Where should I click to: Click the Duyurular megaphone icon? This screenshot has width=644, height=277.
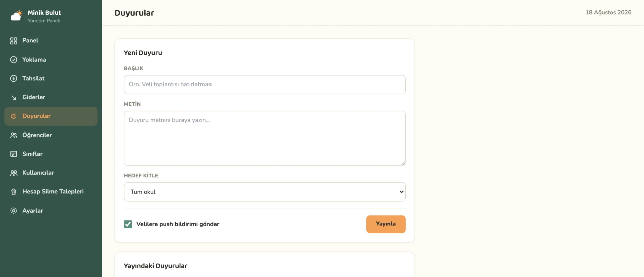[x=14, y=116]
